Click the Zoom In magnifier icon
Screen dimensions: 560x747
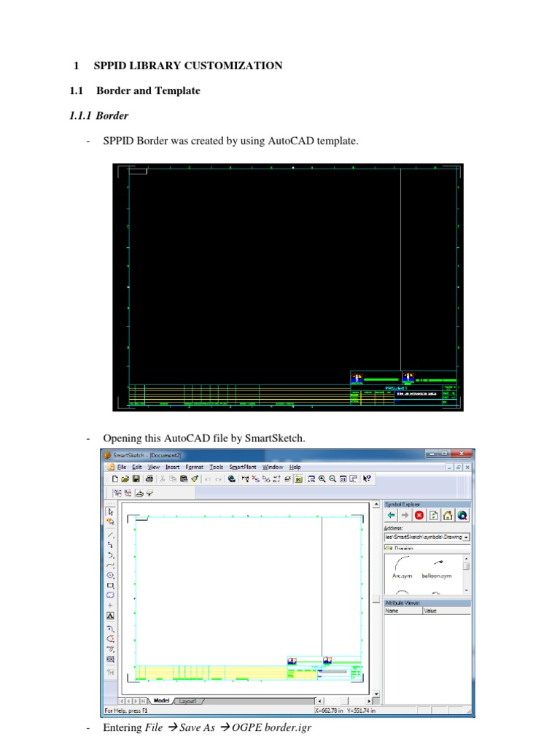coord(322,479)
